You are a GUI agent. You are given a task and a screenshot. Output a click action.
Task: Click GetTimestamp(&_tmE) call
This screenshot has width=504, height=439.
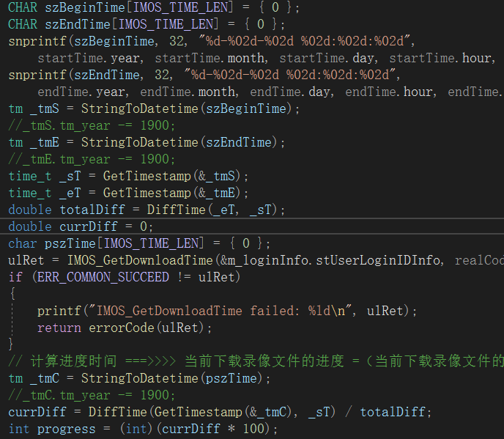171,193
